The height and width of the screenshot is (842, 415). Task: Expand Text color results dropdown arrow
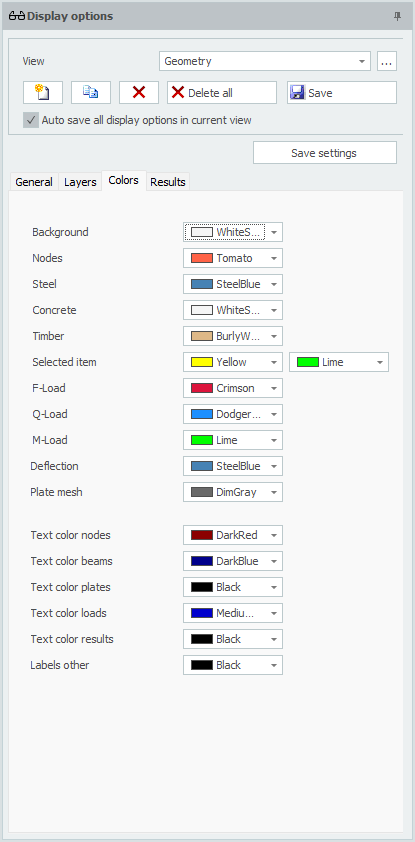(x=274, y=639)
